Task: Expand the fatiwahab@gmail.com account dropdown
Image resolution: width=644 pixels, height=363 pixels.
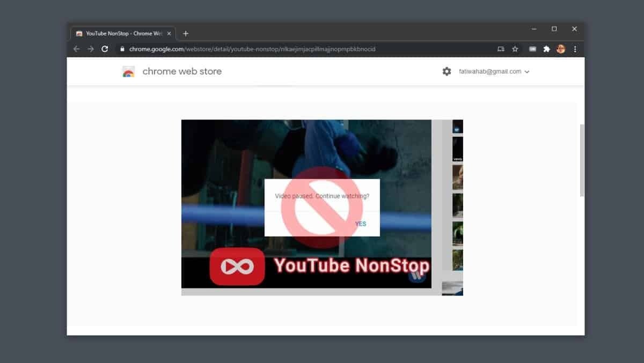Action: [x=526, y=71]
